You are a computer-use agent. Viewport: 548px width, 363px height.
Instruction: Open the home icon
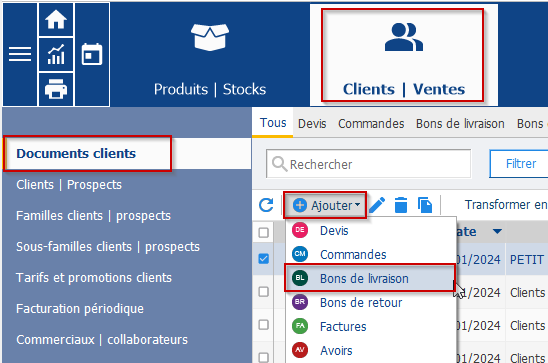[x=56, y=19]
